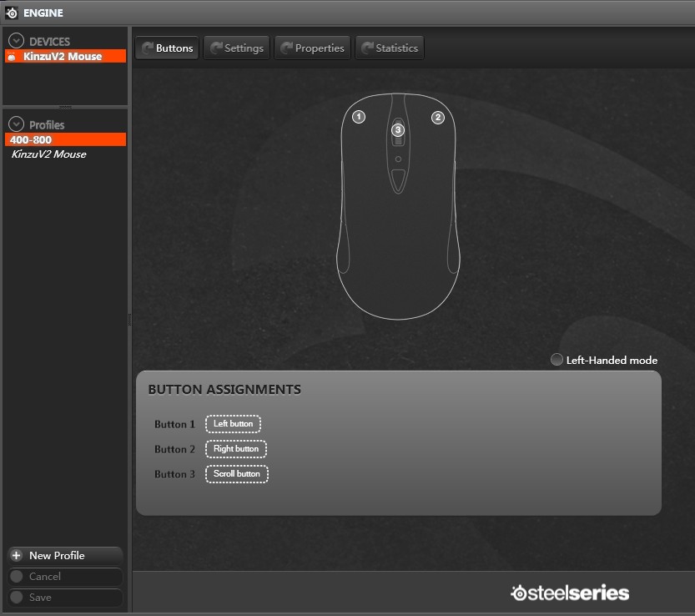
Task: Click the Button 1 label text
Action: (x=174, y=424)
